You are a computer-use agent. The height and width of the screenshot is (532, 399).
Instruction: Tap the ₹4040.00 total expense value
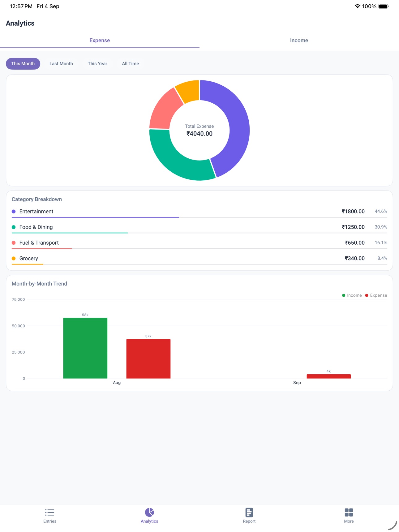[199, 134]
